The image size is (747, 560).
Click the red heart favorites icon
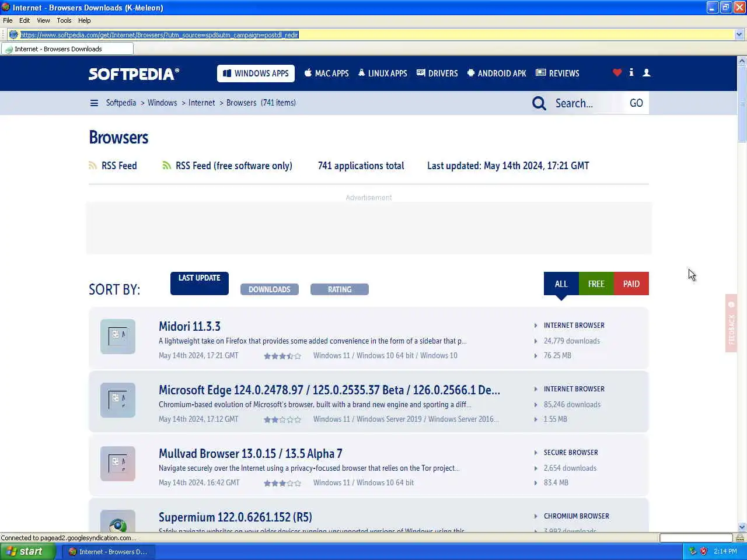[x=617, y=72]
